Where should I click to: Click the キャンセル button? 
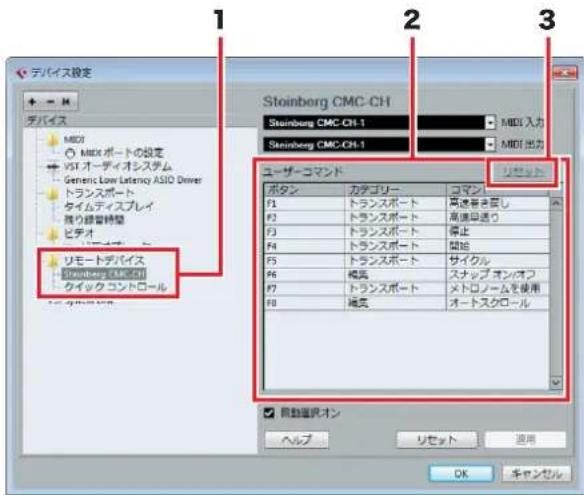pyautogui.click(x=536, y=473)
